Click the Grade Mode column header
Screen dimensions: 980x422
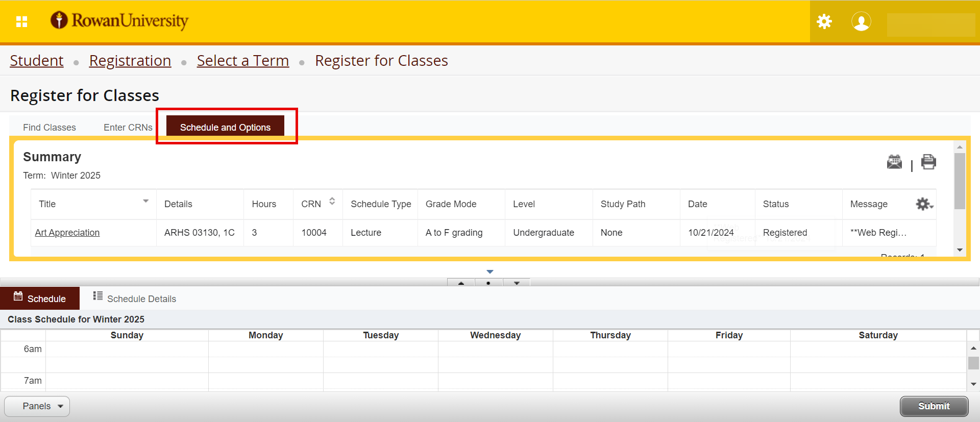[x=461, y=204]
